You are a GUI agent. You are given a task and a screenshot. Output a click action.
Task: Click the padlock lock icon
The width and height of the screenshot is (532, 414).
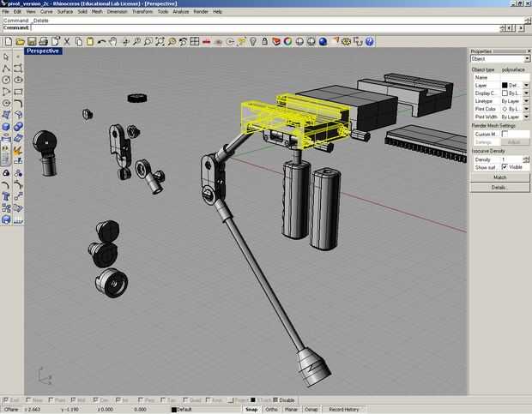(264, 41)
